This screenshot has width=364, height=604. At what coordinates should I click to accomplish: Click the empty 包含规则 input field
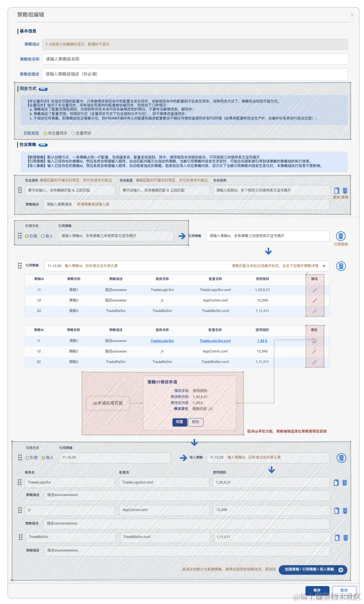(271, 190)
